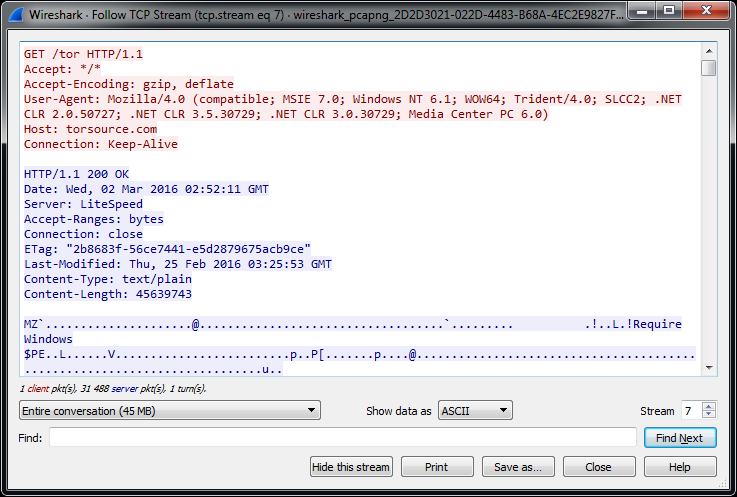Click the vertical scrollbar thumb
This screenshot has height=497, width=737.
pyautogui.click(x=708, y=68)
